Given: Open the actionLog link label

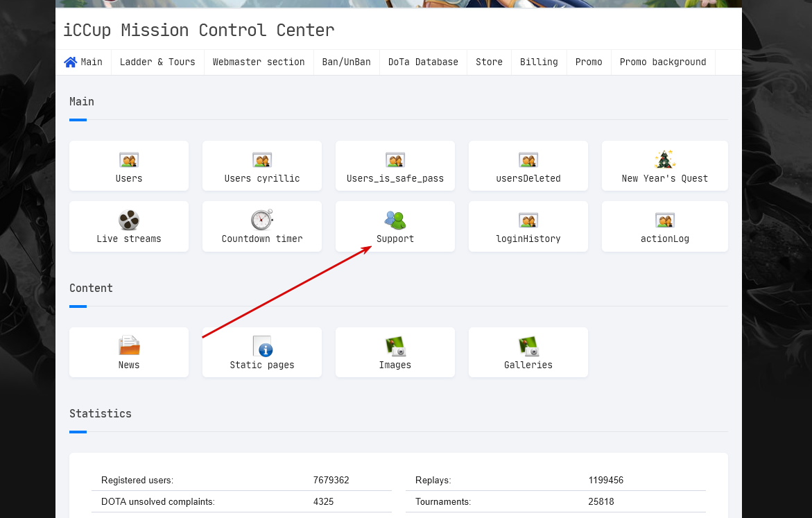Looking at the screenshot, I should click(664, 239).
